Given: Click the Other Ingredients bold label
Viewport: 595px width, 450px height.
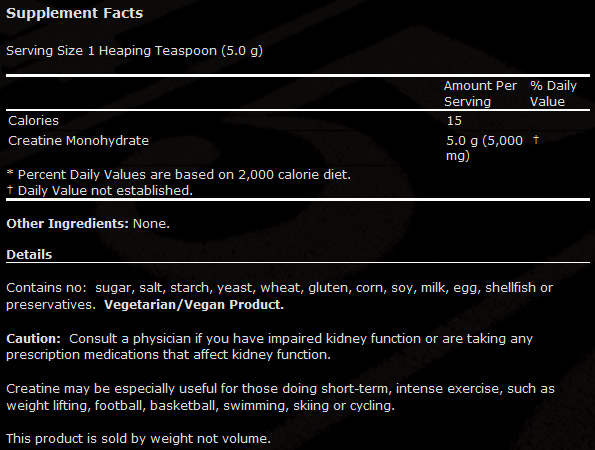Looking at the screenshot, I should [x=68, y=223].
